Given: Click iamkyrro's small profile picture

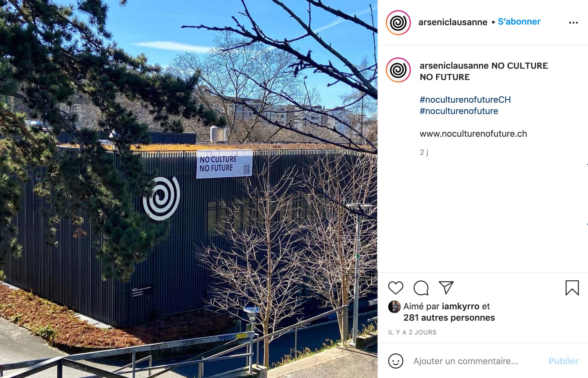Looking at the screenshot, I should tap(394, 306).
